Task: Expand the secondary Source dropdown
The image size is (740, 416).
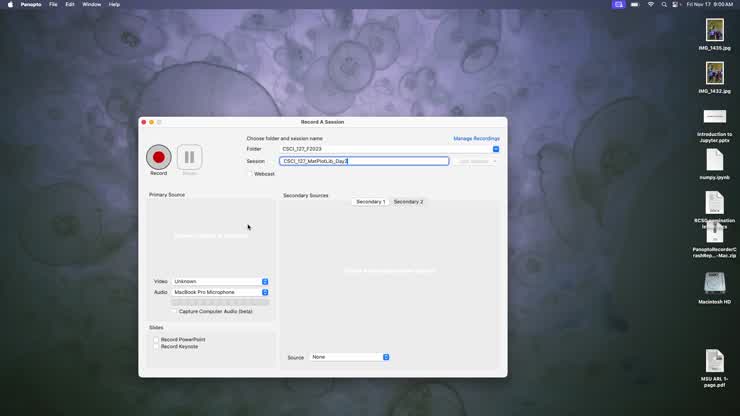Action: [x=386, y=357]
